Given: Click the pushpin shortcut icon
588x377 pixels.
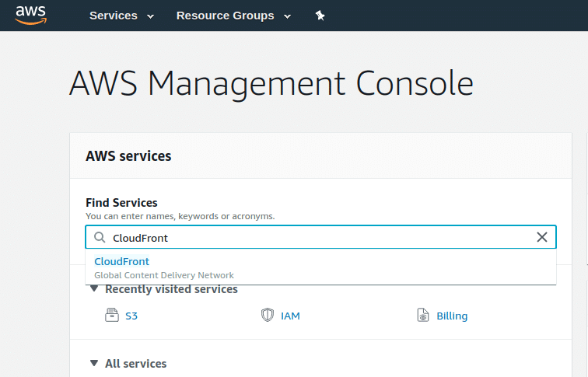Looking at the screenshot, I should [320, 16].
